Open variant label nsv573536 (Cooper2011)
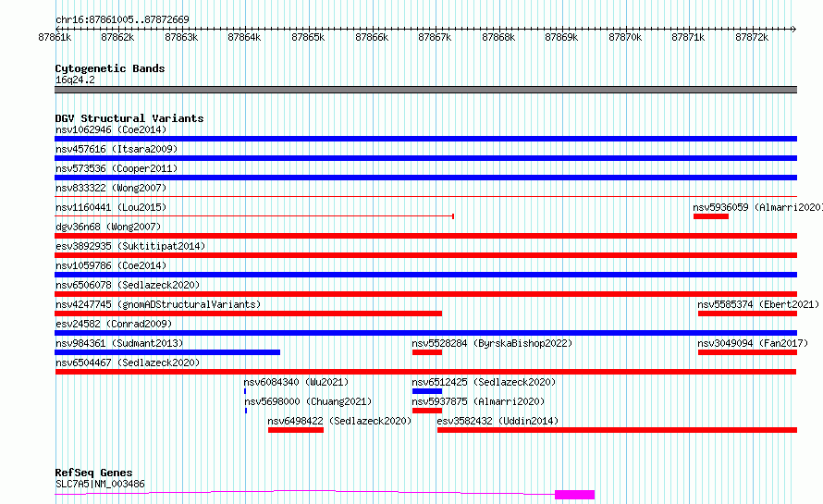The height and width of the screenshot is (504, 823). [x=117, y=168]
